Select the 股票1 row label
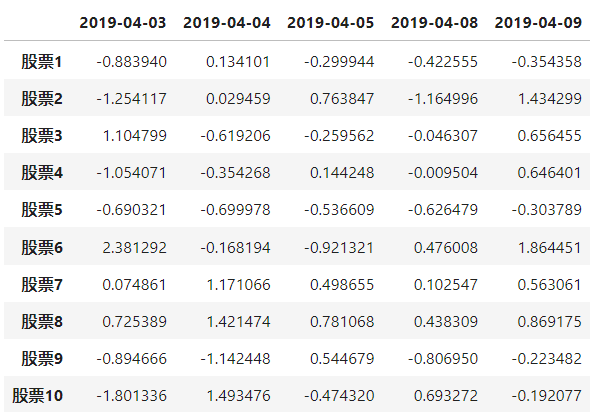Screen dimensions: 601x412 coord(41,62)
